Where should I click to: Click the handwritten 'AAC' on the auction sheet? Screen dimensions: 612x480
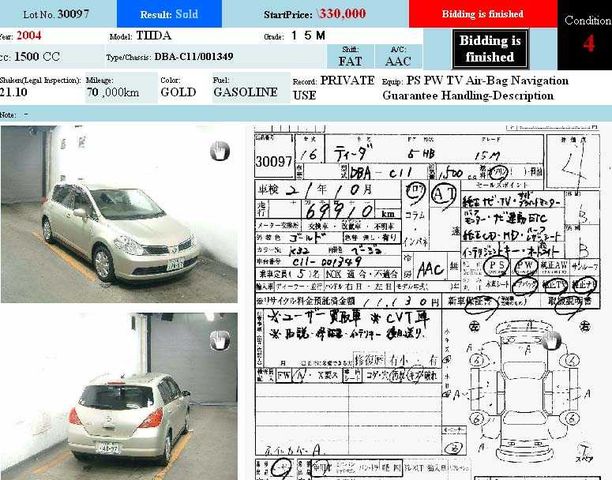[431, 269]
